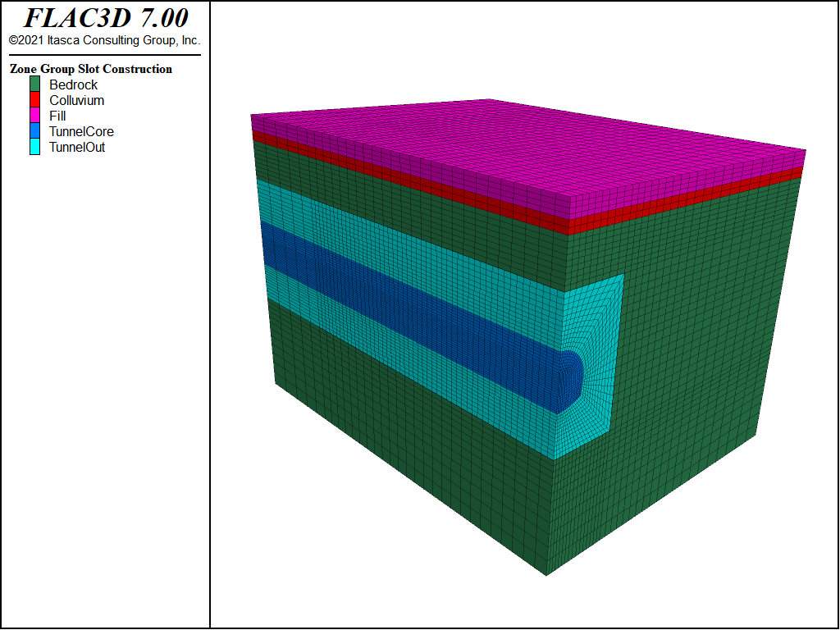Click the Fill legend label text
840x630 pixels.
[x=57, y=116]
